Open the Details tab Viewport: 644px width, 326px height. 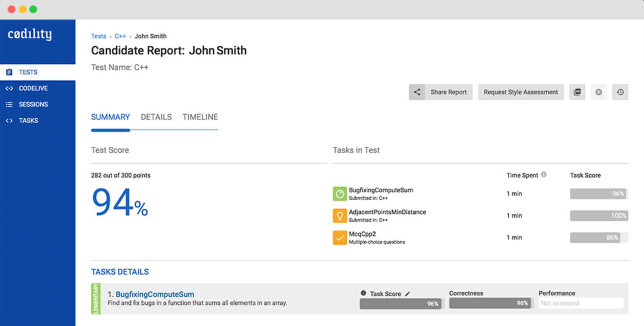click(x=156, y=117)
